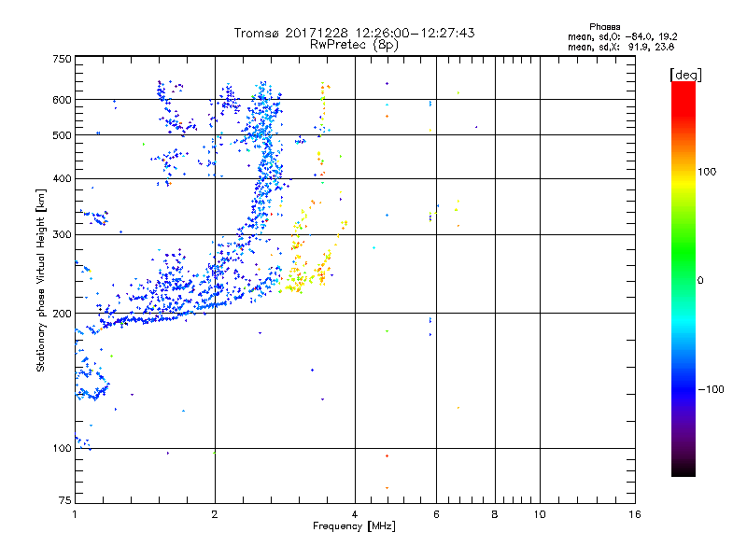The width and height of the screenshot is (747, 560).
Task: Click the '[deg]' colorbar unit label
Action: click(x=685, y=75)
